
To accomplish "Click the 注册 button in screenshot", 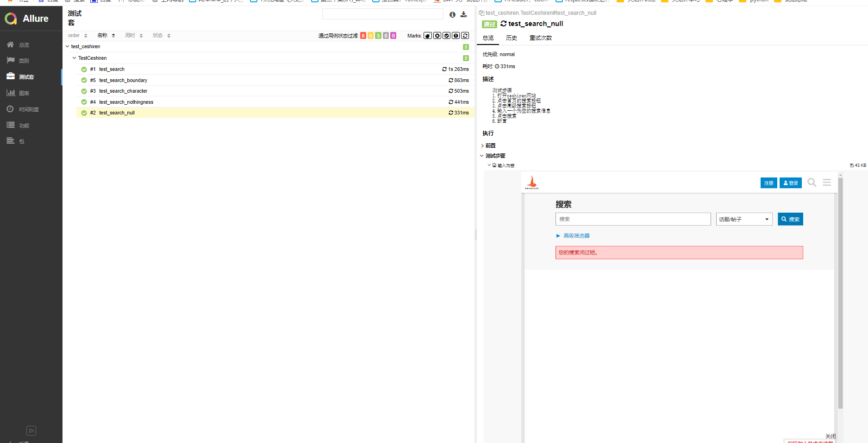I will click(768, 183).
